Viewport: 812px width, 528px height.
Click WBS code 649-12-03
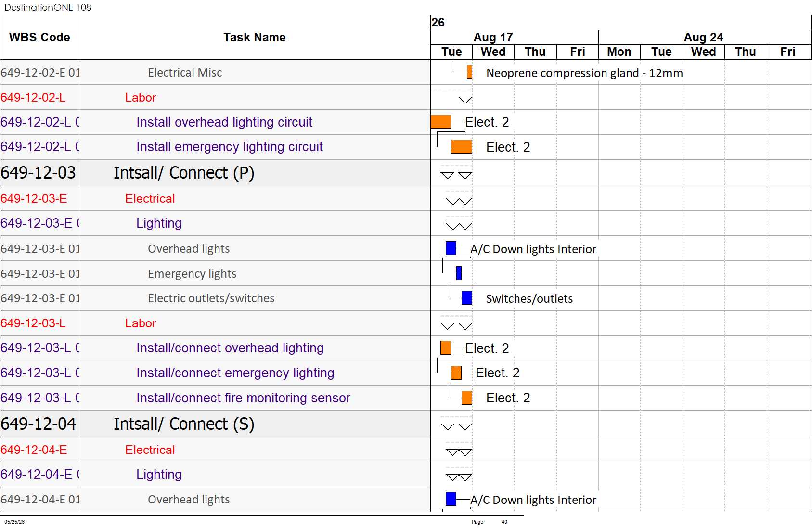pos(39,173)
